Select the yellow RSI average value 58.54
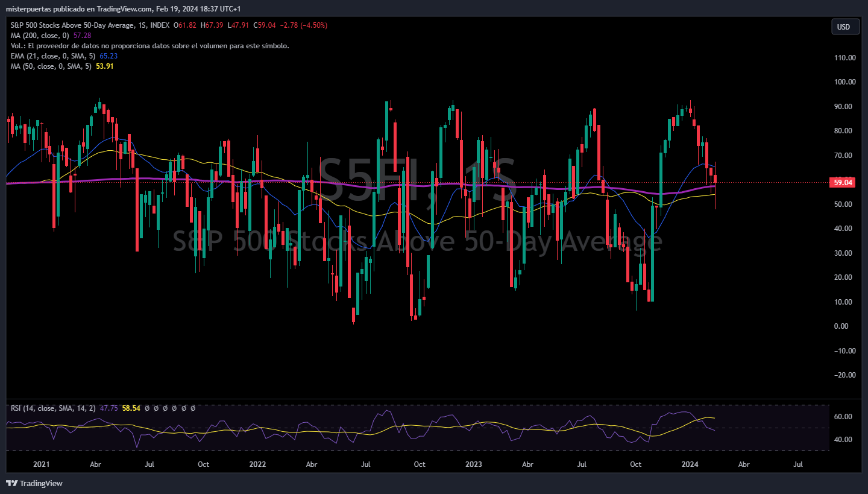The width and height of the screenshot is (868, 494). 131,408
